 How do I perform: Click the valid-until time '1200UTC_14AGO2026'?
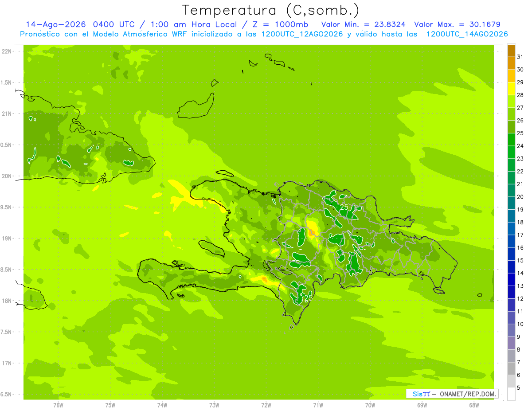(467, 34)
